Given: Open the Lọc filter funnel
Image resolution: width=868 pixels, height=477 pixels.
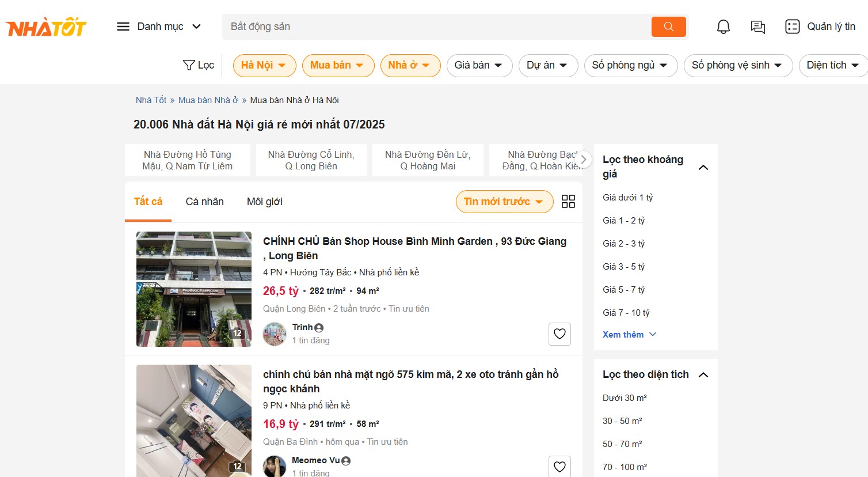Looking at the screenshot, I should [x=199, y=65].
